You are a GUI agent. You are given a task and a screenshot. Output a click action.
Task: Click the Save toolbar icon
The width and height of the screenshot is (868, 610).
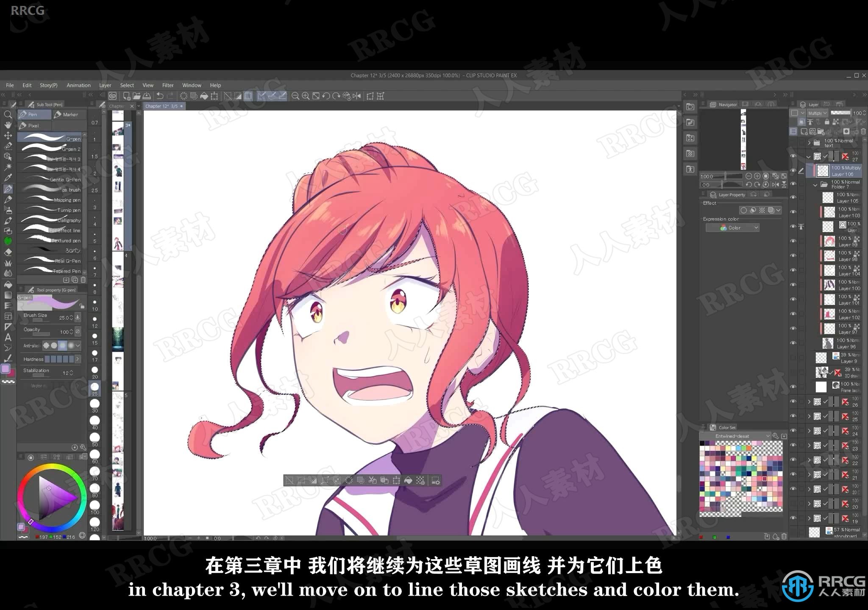tap(146, 96)
